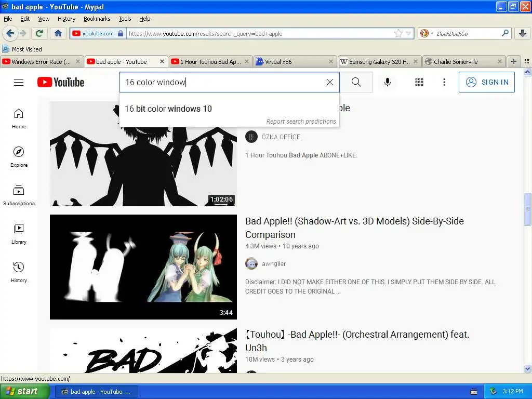Open History in the YouTube sidebar

pyautogui.click(x=19, y=272)
